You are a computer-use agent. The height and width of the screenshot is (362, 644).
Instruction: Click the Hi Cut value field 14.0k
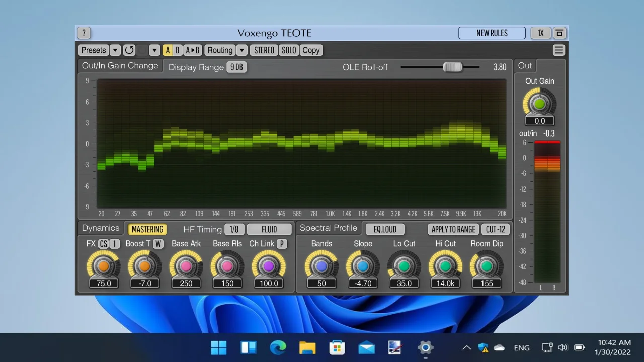click(x=445, y=283)
